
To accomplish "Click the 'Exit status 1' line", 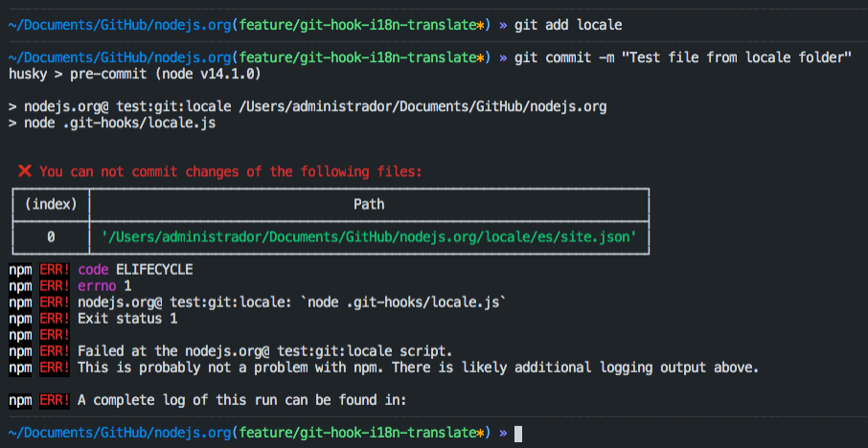I will (x=93, y=319).
